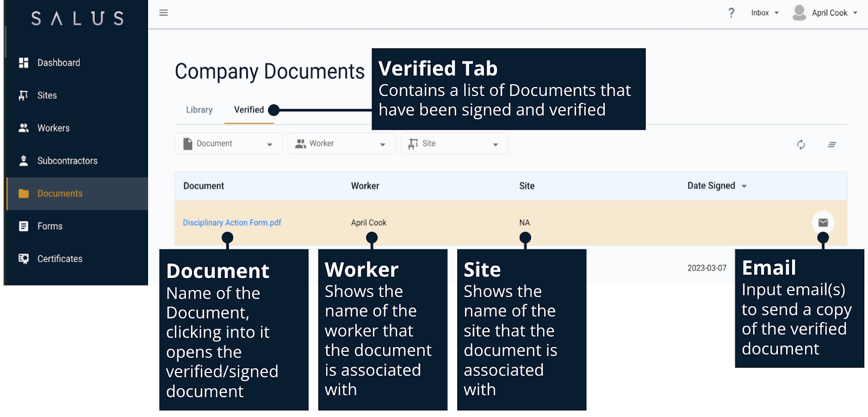Click the Worker column header
868x417 pixels.
coord(365,186)
